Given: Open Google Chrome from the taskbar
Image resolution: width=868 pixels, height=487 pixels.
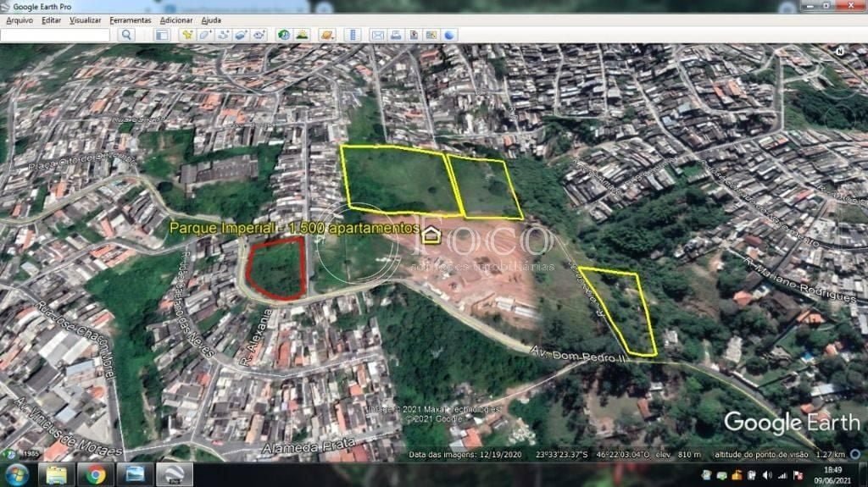Looking at the screenshot, I should click(95, 475).
